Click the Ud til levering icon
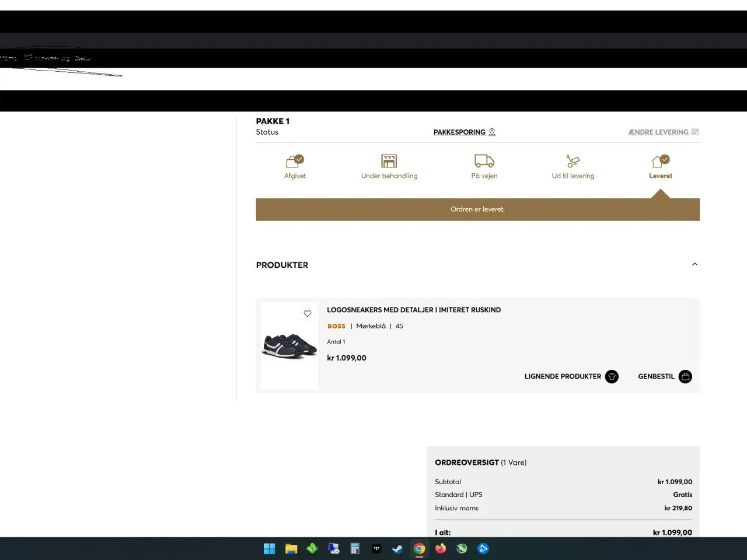This screenshot has width=747, height=560. (x=573, y=161)
